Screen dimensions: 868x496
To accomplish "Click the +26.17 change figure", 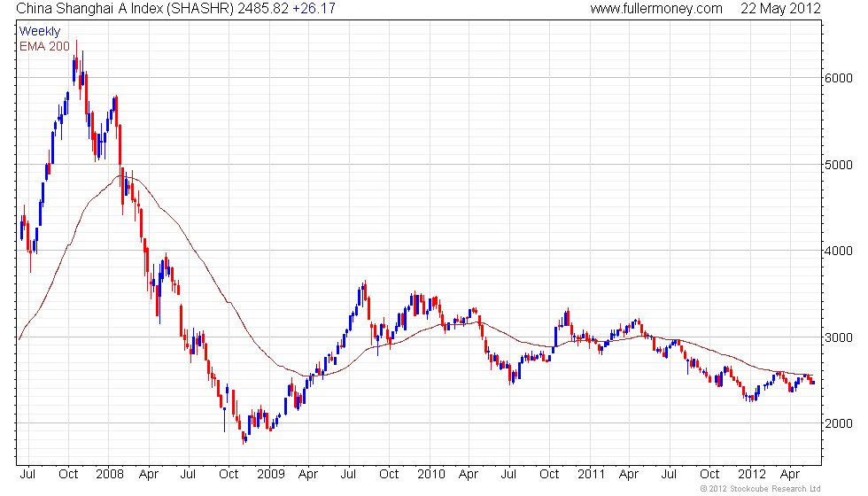I will (314, 8).
